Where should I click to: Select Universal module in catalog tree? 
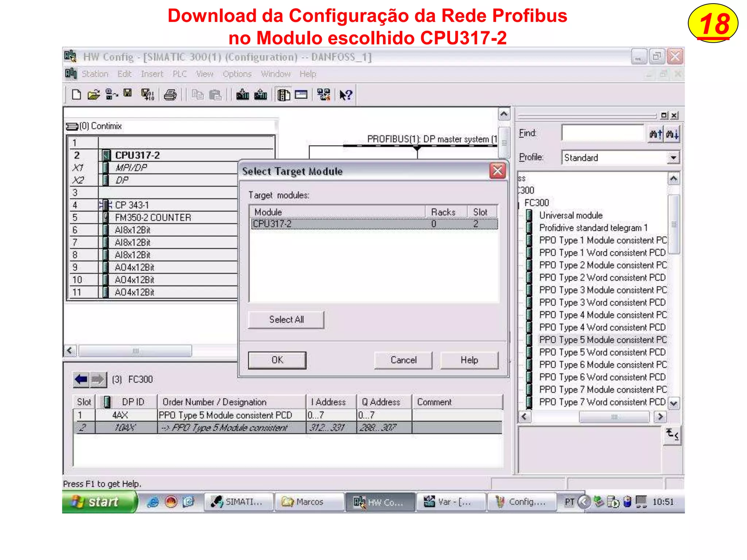[570, 215]
